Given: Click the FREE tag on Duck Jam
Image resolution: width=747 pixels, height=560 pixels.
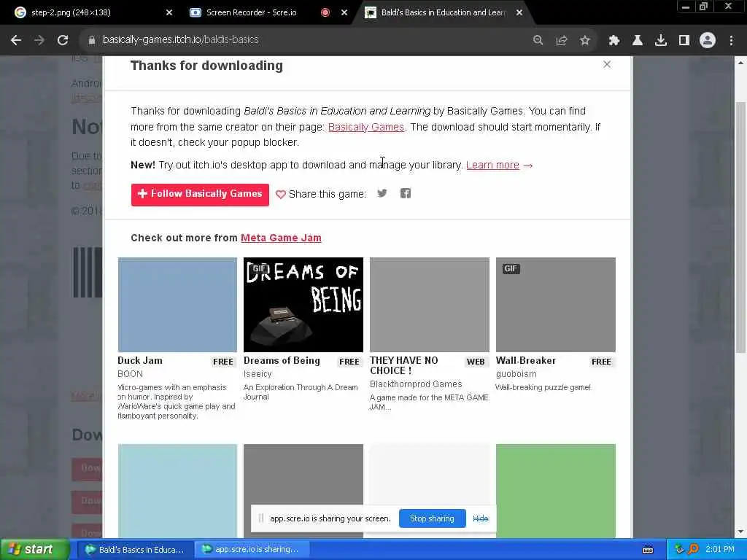Looking at the screenshot, I should point(223,362).
